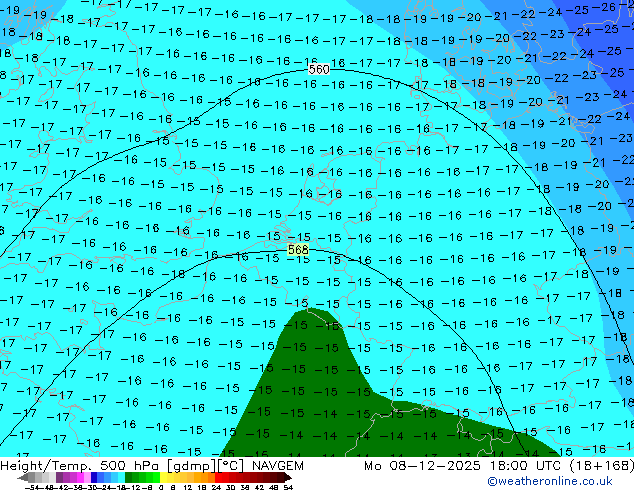Click the 'Height/Temp.' caption text
This screenshot has height=490, width=634.
click(46, 466)
